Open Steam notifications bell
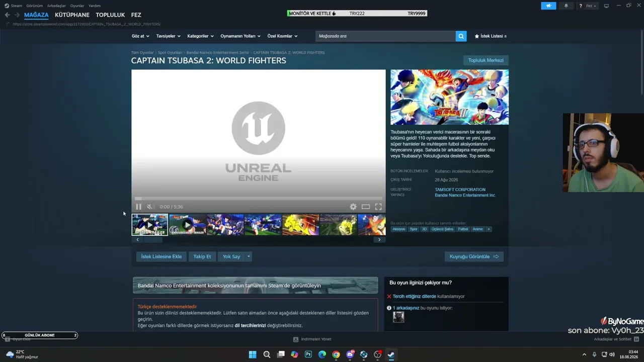This screenshot has width=644, height=362. click(x=566, y=6)
